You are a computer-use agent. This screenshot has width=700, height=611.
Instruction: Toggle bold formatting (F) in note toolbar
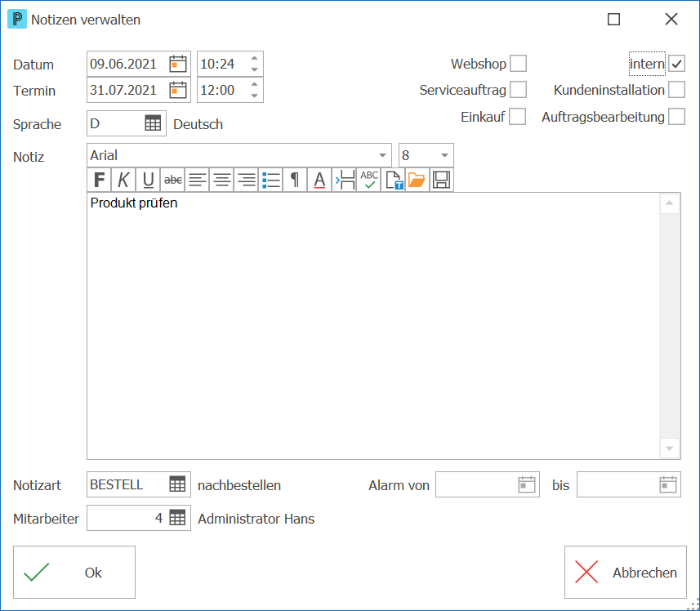coord(99,180)
